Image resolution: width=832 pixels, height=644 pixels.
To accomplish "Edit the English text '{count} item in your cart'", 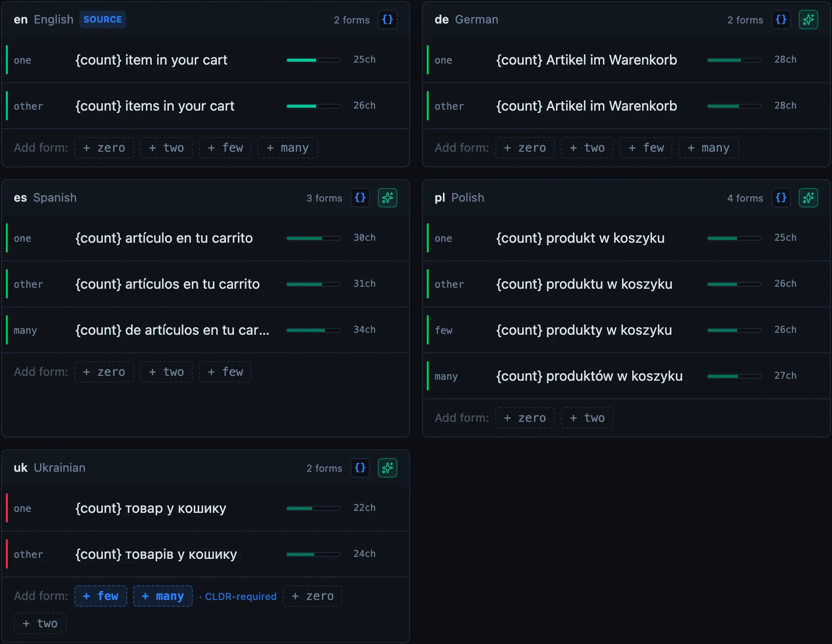I will coord(151,60).
